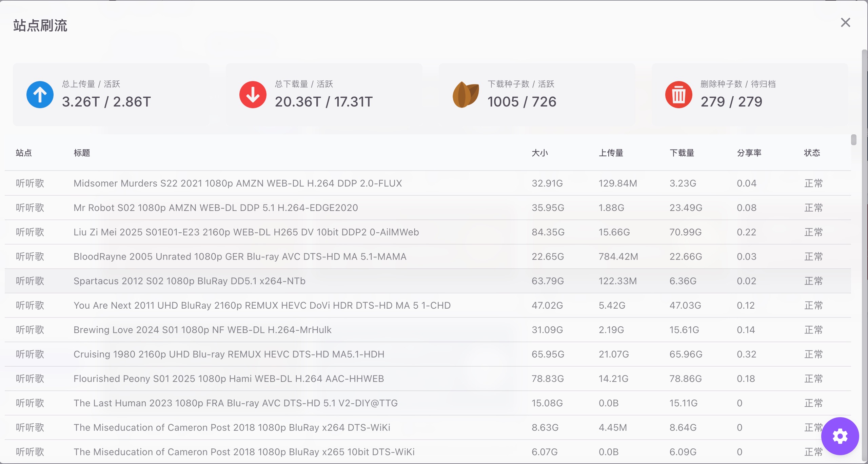Click the share ratio cell 0.22
Screen dimensions: 868x464
[x=747, y=232]
